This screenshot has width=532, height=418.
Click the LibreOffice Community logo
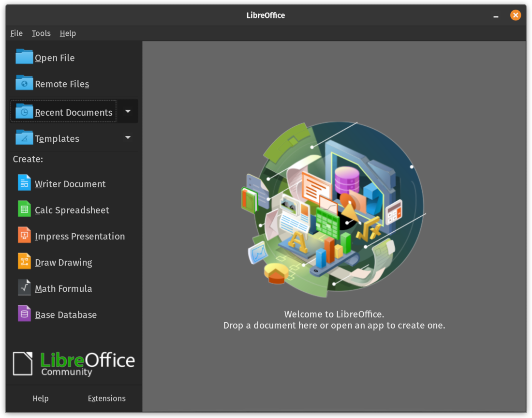tap(74, 363)
